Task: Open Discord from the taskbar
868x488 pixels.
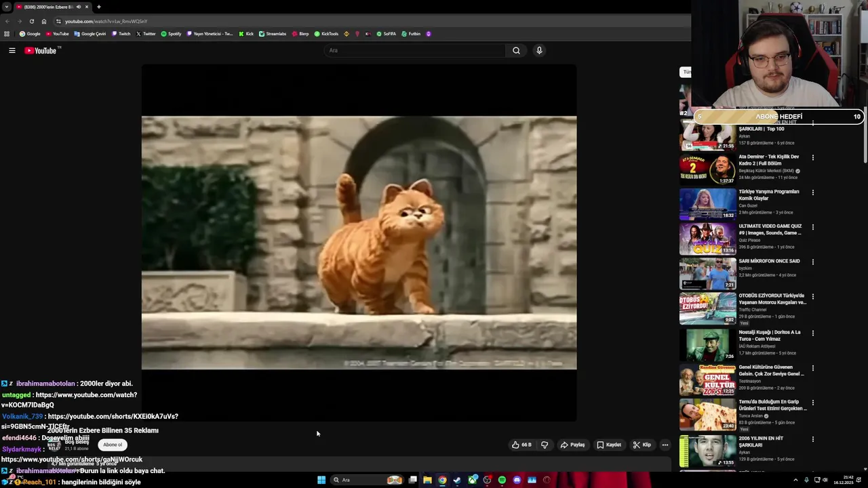Action: click(x=517, y=480)
